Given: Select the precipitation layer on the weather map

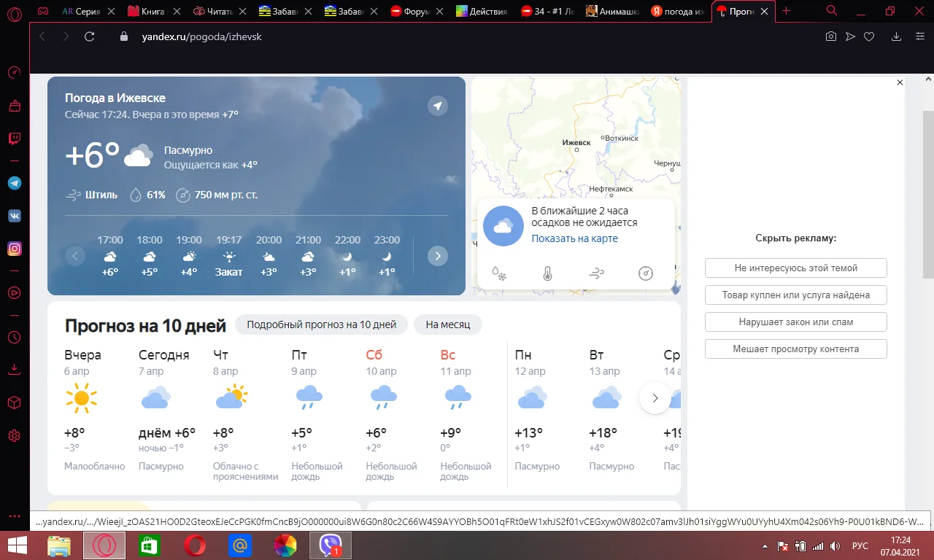Looking at the screenshot, I should pyautogui.click(x=500, y=273).
